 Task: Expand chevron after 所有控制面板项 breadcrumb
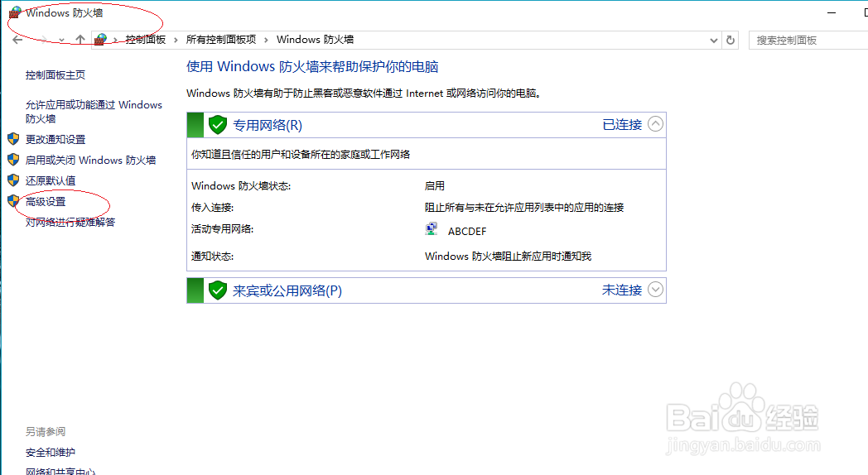click(266, 40)
